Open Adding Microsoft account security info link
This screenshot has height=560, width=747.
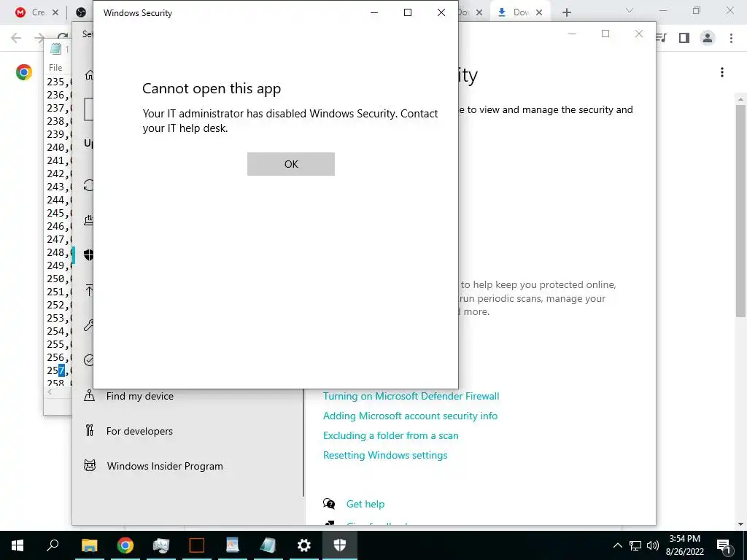410,416
